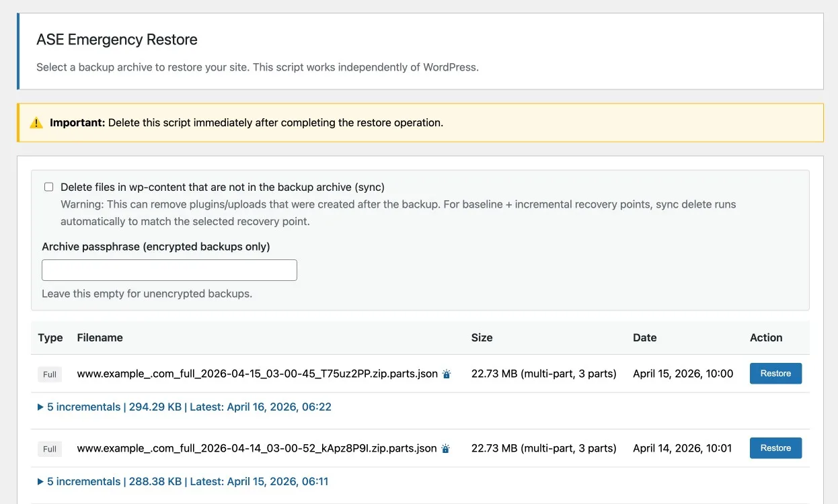Click the Date column header
838x504 pixels.
click(644, 337)
